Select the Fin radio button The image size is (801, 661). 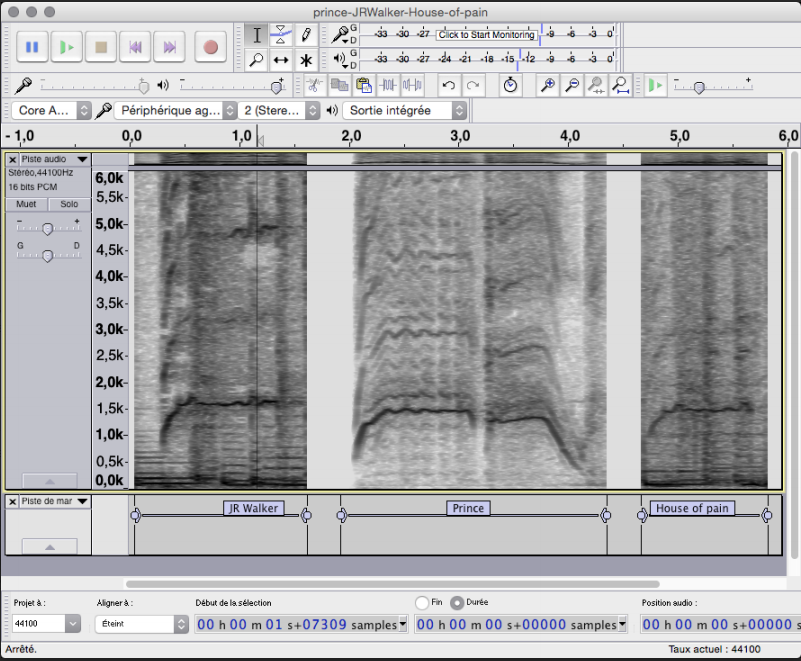pyautogui.click(x=422, y=603)
